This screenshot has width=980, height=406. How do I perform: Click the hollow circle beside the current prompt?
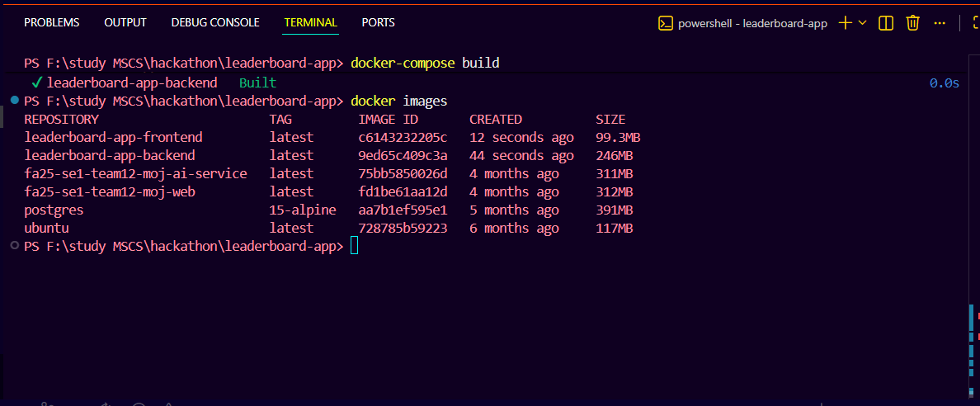coord(15,246)
